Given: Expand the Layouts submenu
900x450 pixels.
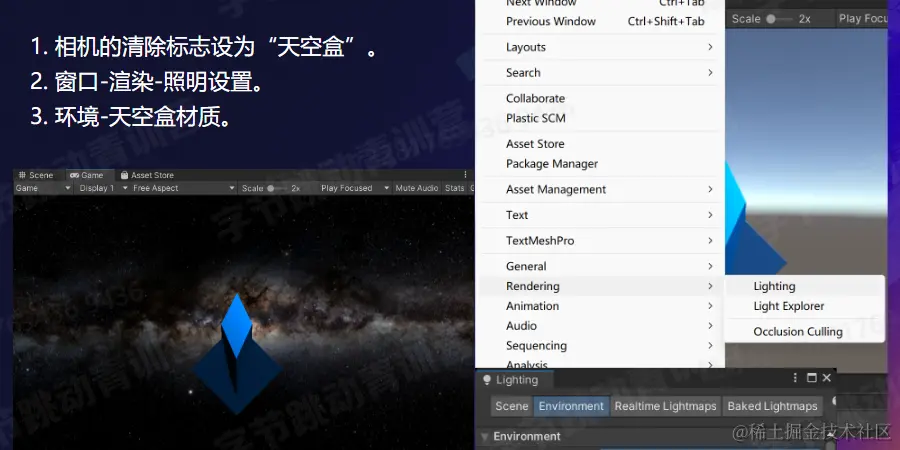Looking at the screenshot, I should coord(600,47).
